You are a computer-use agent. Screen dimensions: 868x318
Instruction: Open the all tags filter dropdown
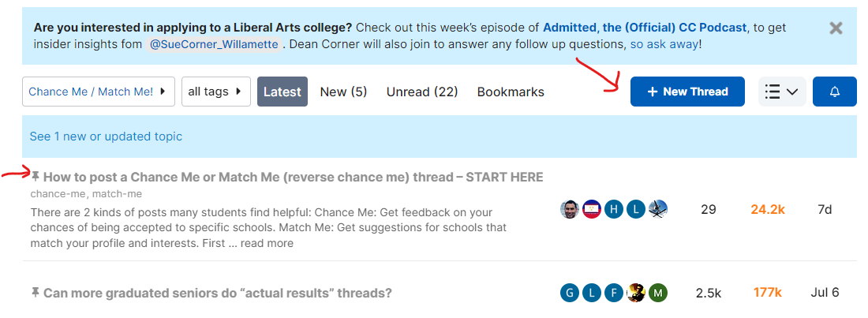pos(215,92)
